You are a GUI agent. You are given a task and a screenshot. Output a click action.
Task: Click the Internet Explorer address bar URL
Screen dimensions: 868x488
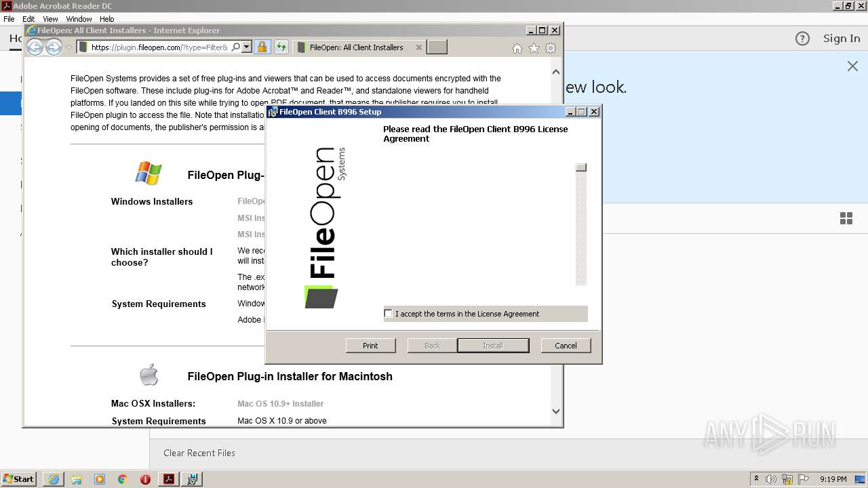(159, 47)
